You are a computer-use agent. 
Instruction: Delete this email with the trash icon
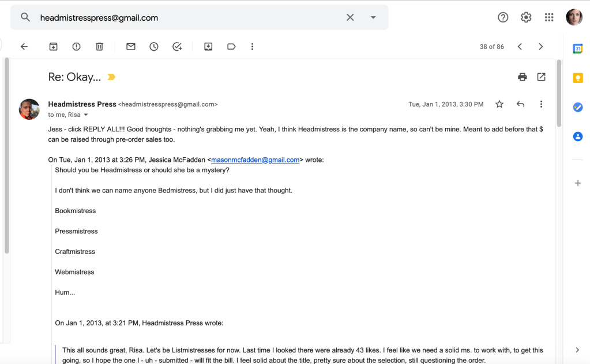99,47
